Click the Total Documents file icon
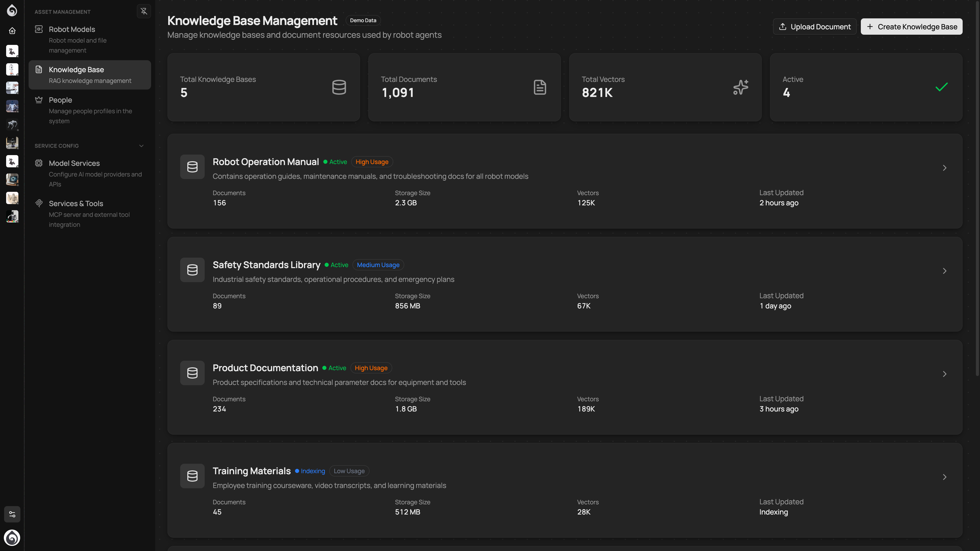 (x=540, y=87)
